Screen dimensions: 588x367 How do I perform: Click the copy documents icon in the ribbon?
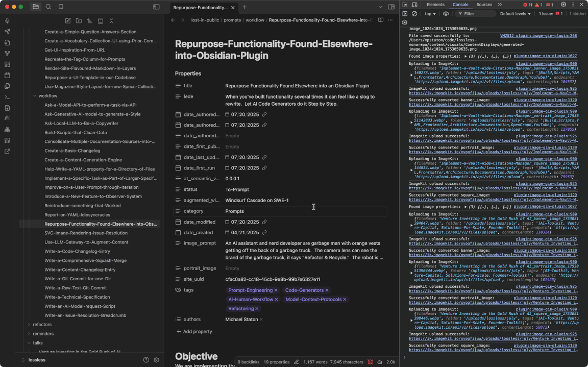[7, 86]
